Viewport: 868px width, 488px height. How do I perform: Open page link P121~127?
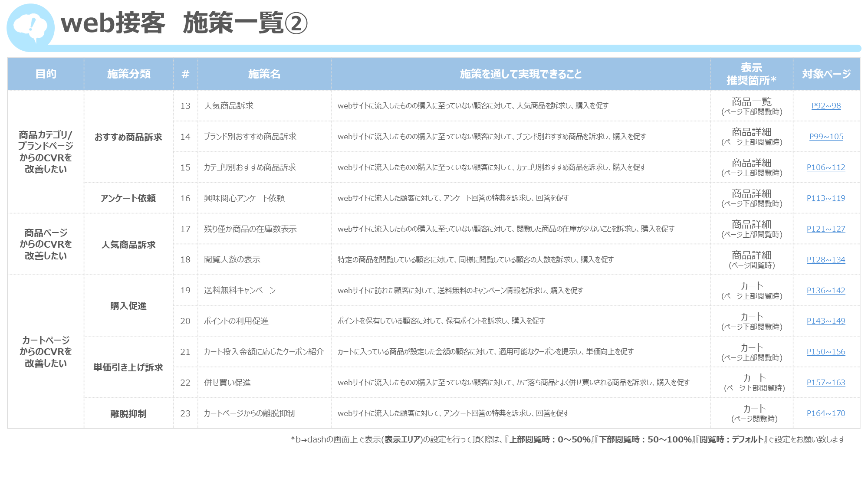(826, 229)
